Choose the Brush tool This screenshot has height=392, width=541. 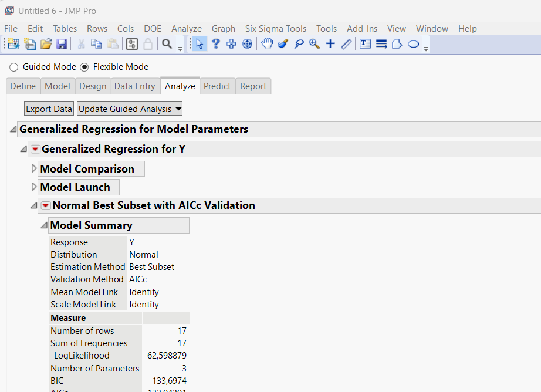282,43
